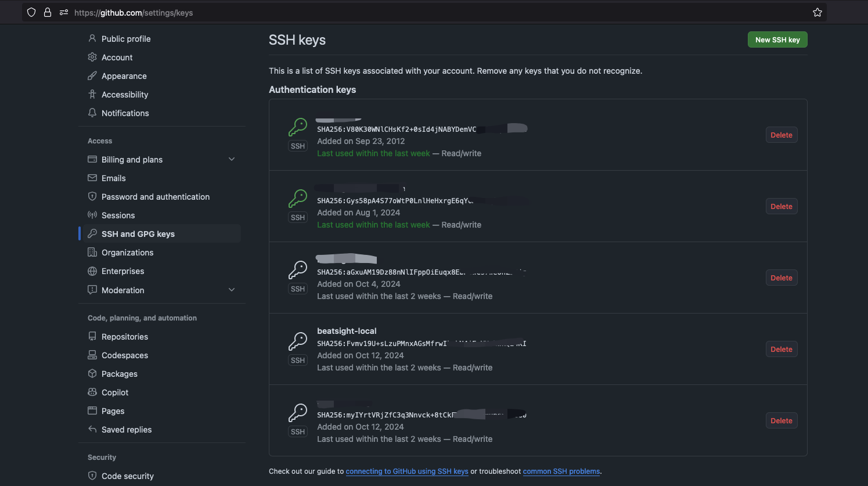Open the browser tracking protection shield panel
The image size is (868, 486).
[x=31, y=12]
